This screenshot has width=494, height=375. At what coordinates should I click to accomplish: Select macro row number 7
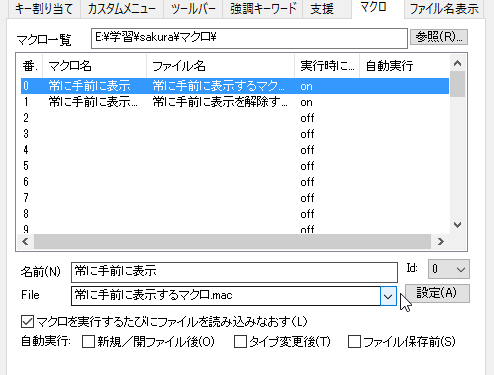point(235,198)
